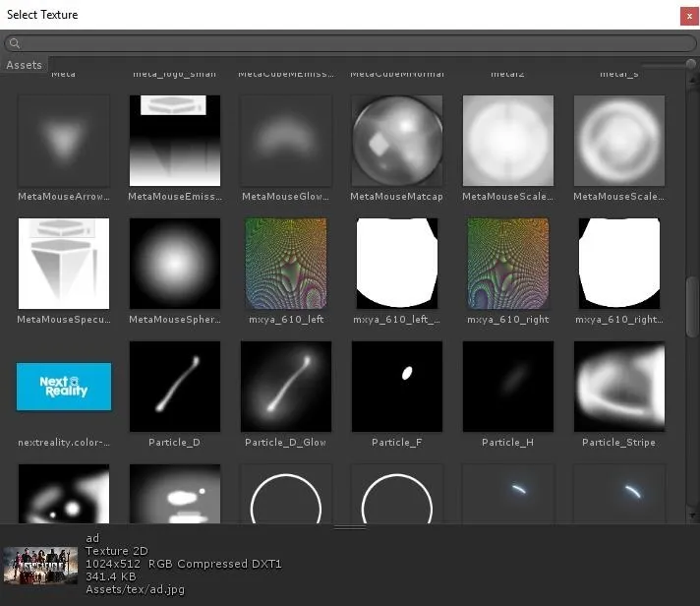Click the scrollbar down arrow
Viewport: 700px width, 606px height.
point(692,515)
